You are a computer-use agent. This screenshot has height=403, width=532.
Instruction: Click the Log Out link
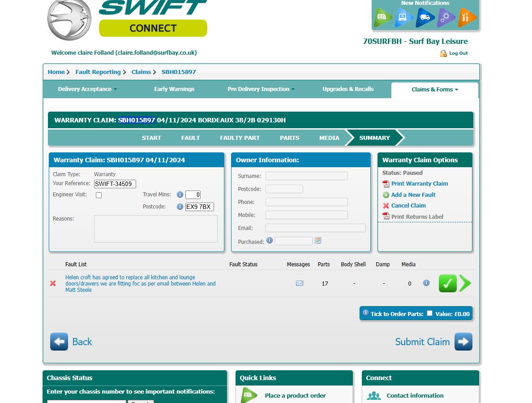pos(459,53)
